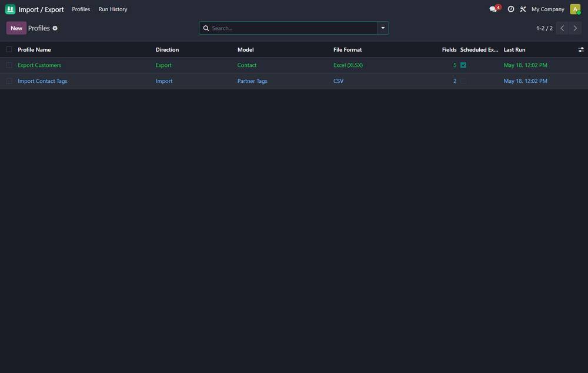Expand the search filter options dropdown
Screen dimensions: 588x373
(383, 28)
